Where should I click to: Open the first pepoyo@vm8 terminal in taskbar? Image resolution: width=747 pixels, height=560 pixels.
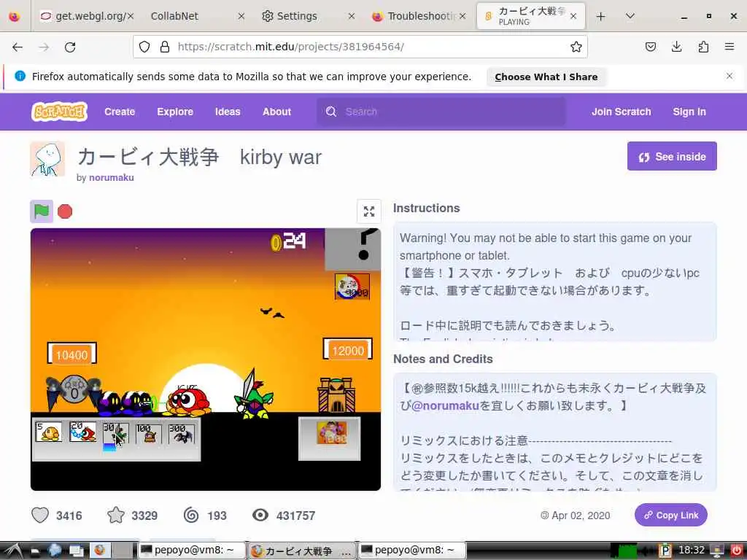pos(192,551)
